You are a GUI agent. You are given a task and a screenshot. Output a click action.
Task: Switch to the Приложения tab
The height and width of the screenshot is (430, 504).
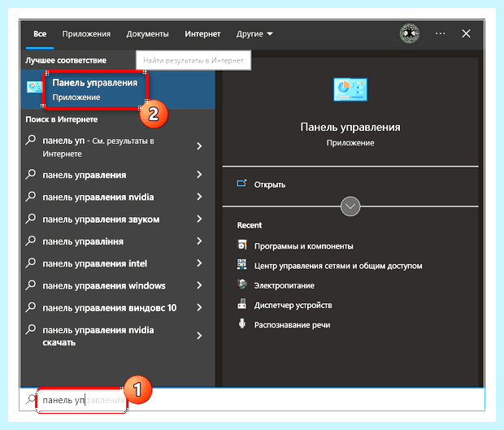[86, 34]
